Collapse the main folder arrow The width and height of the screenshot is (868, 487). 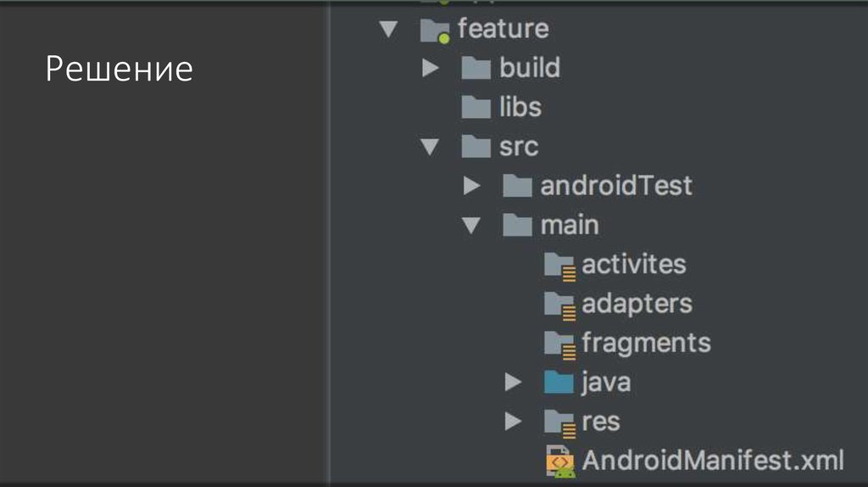(x=471, y=226)
